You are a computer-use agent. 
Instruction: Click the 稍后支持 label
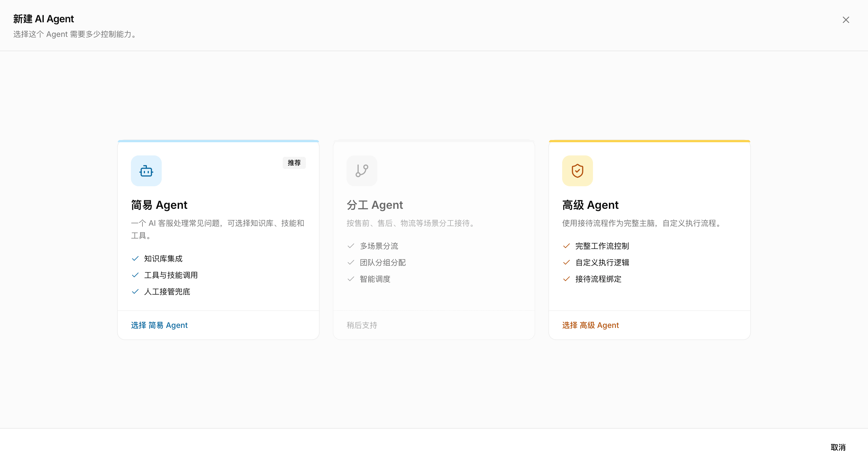[362, 325]
